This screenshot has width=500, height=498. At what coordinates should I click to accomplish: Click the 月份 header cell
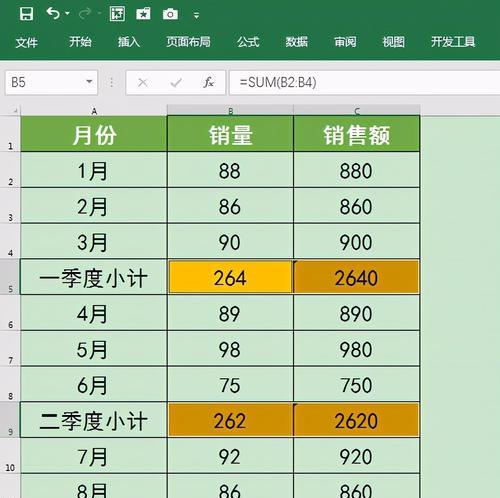(x=94, y=134)
